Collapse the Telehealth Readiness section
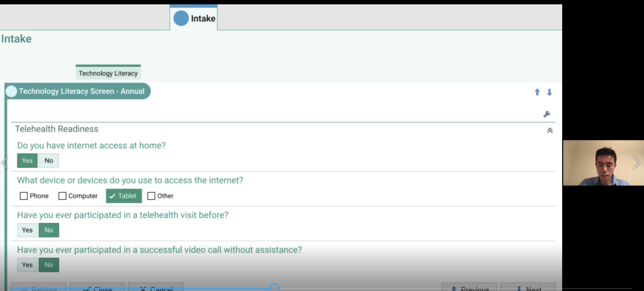The image size is (644, 291). 550,131
